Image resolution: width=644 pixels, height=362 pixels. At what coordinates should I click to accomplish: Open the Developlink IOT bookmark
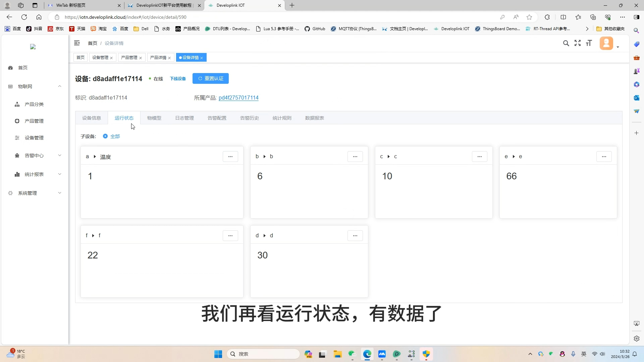(451, 29)
